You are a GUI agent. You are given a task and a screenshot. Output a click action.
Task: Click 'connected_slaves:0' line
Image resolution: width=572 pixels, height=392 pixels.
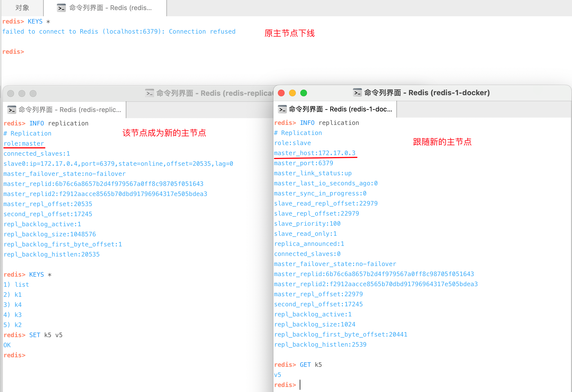click(x=307, y=254)
